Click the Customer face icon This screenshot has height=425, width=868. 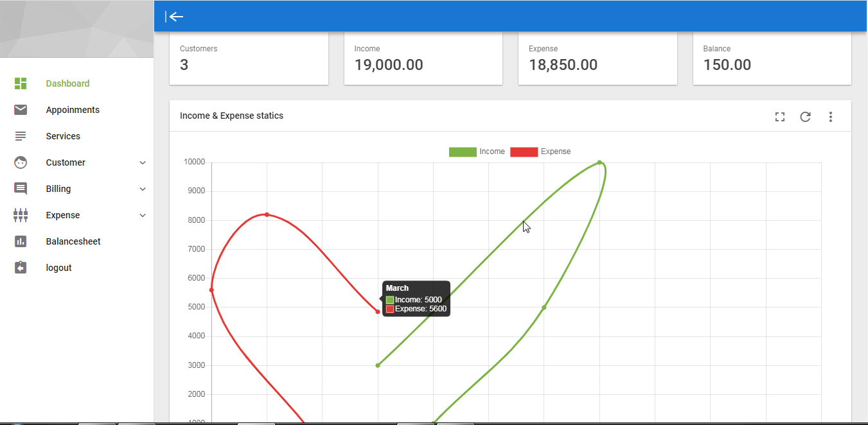tap(21, 162)
